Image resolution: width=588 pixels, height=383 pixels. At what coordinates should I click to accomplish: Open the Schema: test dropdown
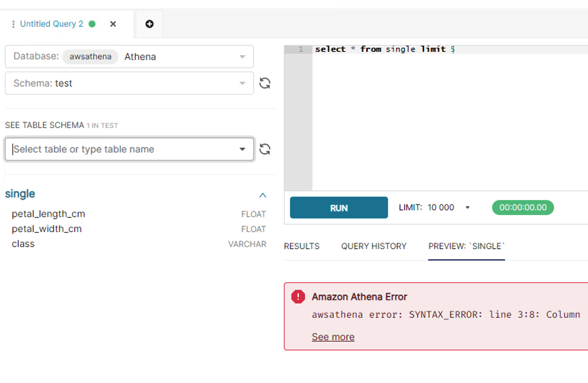coord(242,83)
